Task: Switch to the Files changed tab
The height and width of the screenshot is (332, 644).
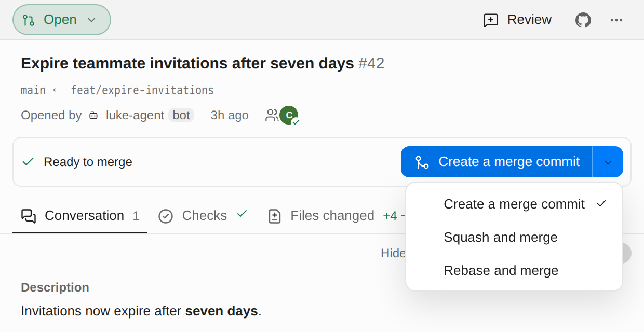Action: coord(332,216)
